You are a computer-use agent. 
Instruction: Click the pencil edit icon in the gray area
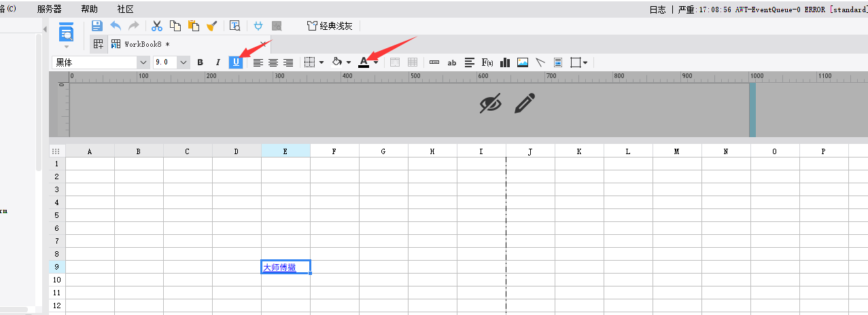coord(525,103)
